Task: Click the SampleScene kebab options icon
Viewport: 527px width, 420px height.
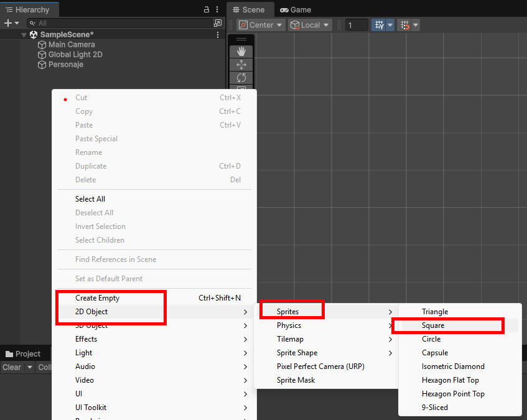Action: coord(217,35)
